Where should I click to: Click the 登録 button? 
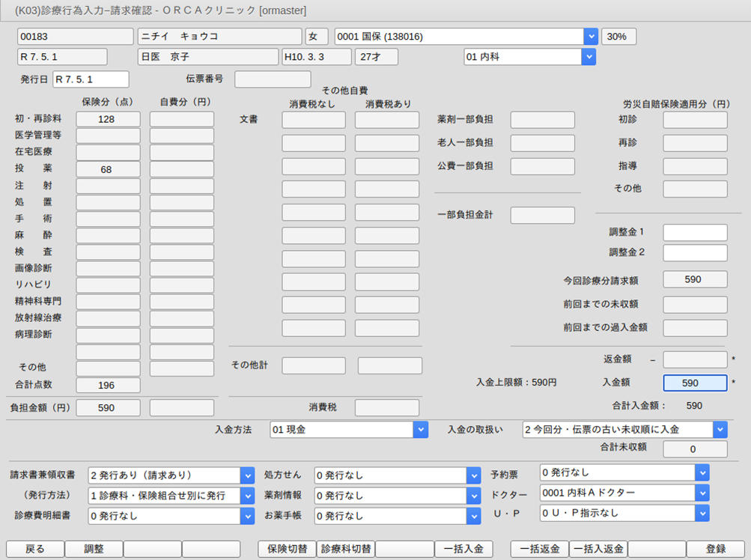coord(715,549)
